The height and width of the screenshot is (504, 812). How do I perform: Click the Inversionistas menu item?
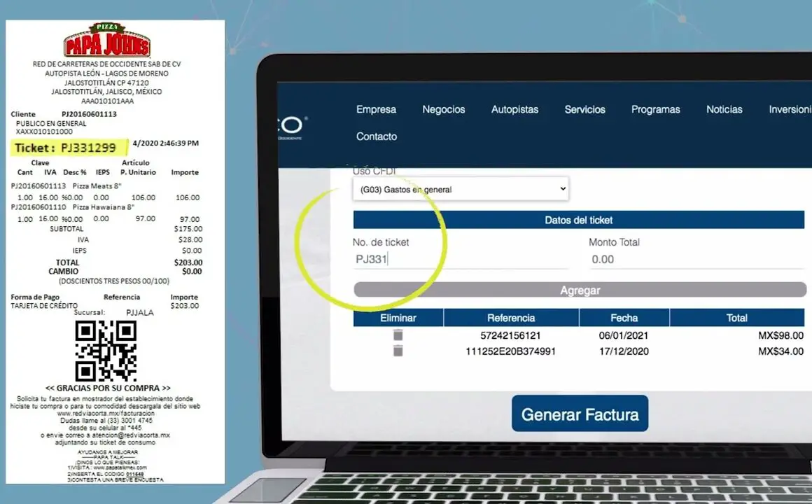[790, 109]
